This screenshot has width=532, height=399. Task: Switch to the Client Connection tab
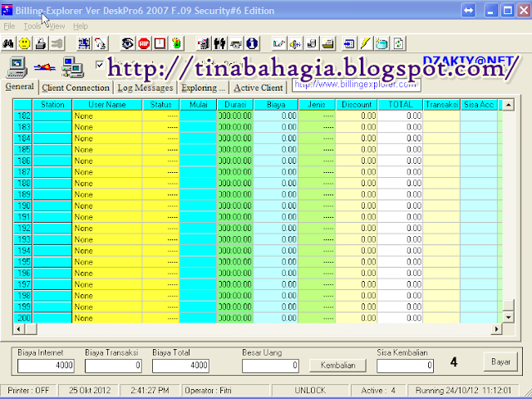[x=76, y=87]
